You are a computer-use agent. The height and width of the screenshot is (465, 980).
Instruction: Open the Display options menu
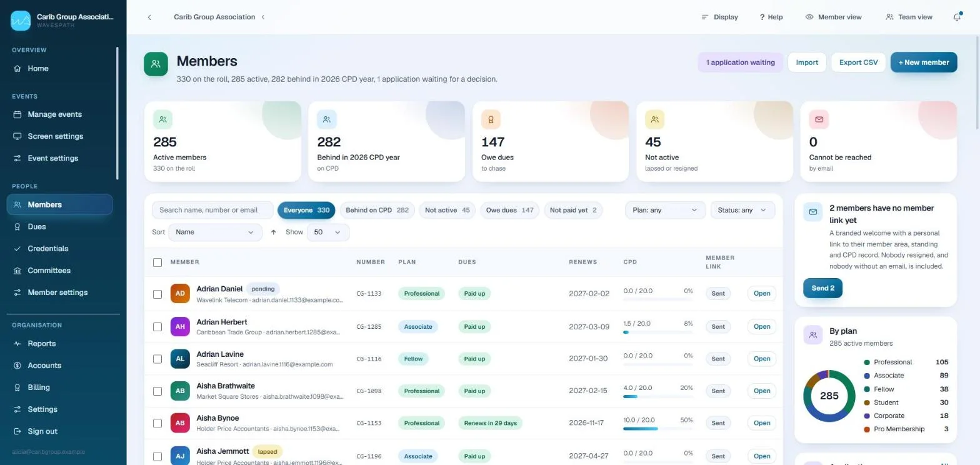click(x=719, y=17)
